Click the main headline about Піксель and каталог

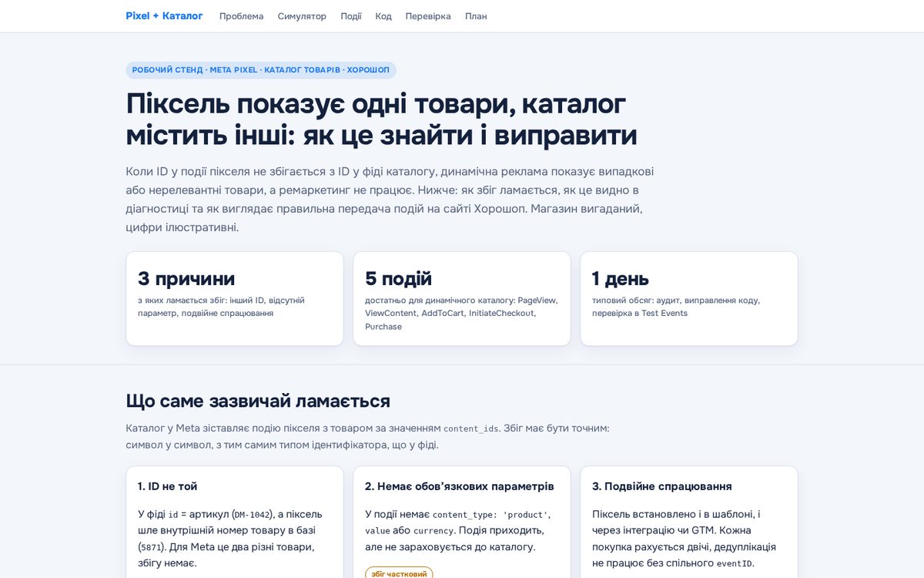382,119
